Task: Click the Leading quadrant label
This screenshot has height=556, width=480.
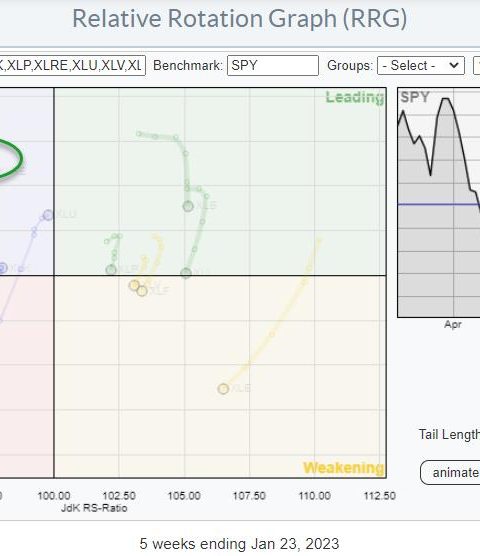Action: [x=354, y=98]
